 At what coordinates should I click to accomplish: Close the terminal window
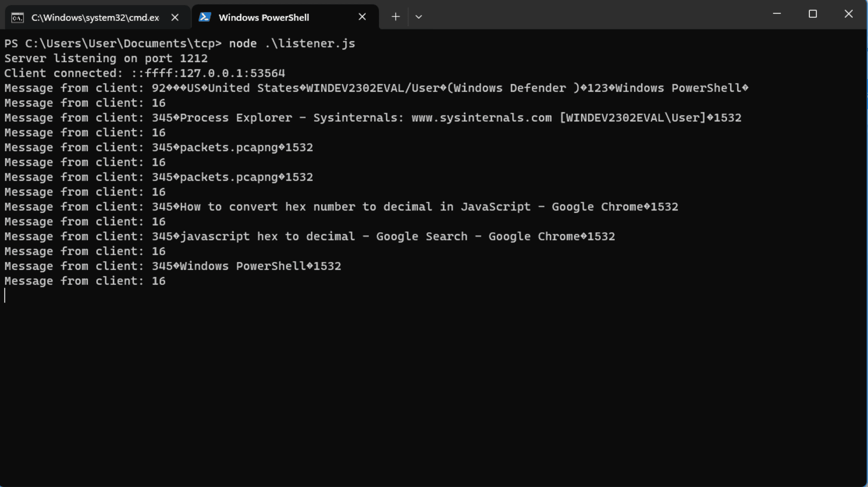tap(848, 14)
